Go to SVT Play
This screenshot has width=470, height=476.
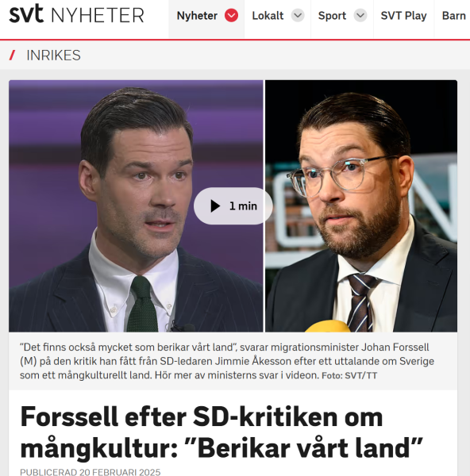(x=403, y=16)
